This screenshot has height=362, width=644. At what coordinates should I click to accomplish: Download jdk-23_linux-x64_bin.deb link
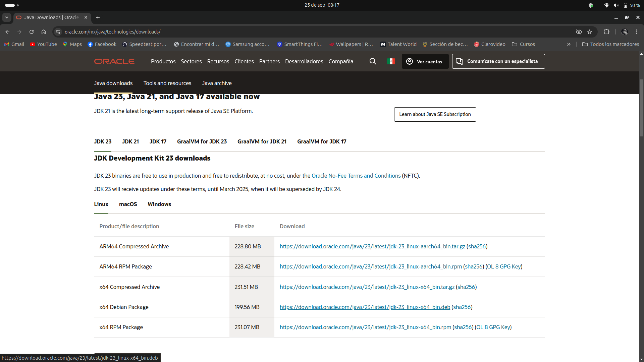(365, 307)
